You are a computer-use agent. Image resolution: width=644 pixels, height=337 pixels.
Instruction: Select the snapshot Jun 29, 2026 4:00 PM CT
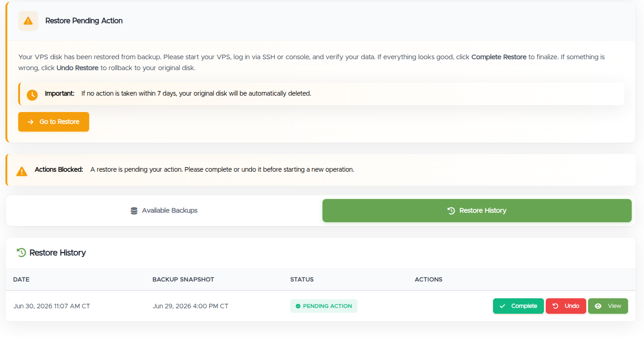191,306
